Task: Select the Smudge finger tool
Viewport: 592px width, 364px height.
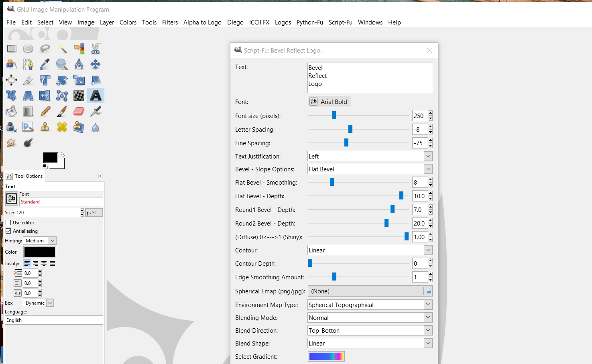Action: tap(11, 143)
